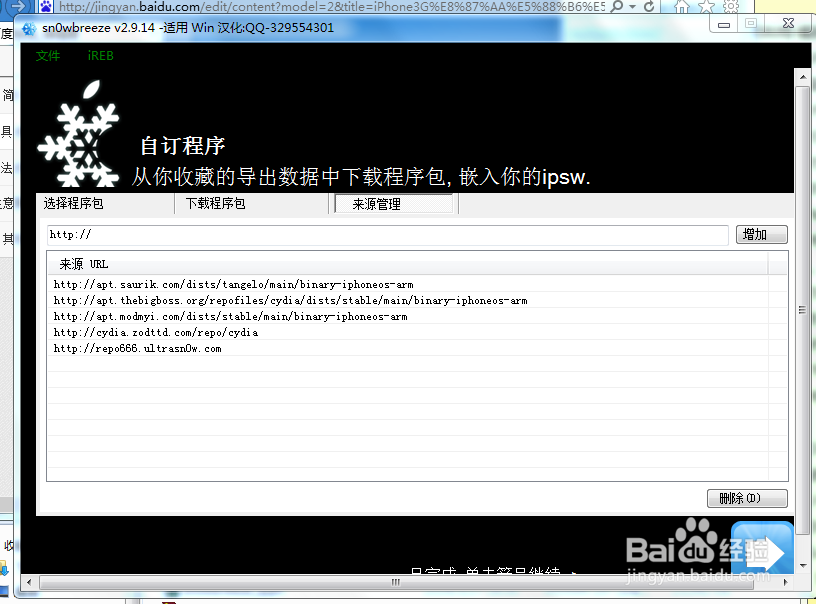This screenshot has width=816, height=604.
Task: Click the vertical scrollbar thumb
Action: (802, 310)
